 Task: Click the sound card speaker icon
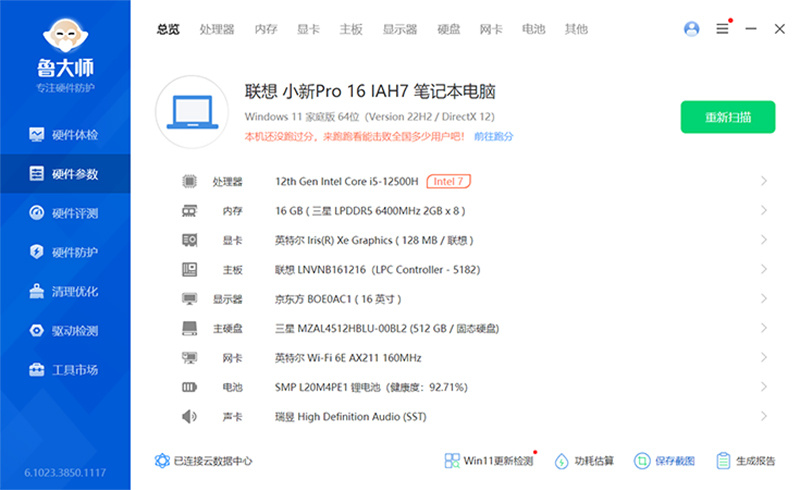point(189,416)
